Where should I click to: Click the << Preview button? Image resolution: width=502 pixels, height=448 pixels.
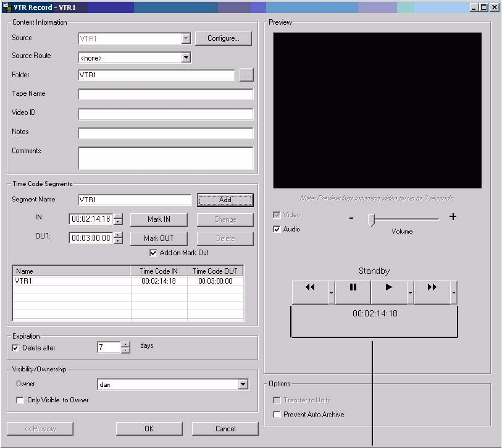40,429
